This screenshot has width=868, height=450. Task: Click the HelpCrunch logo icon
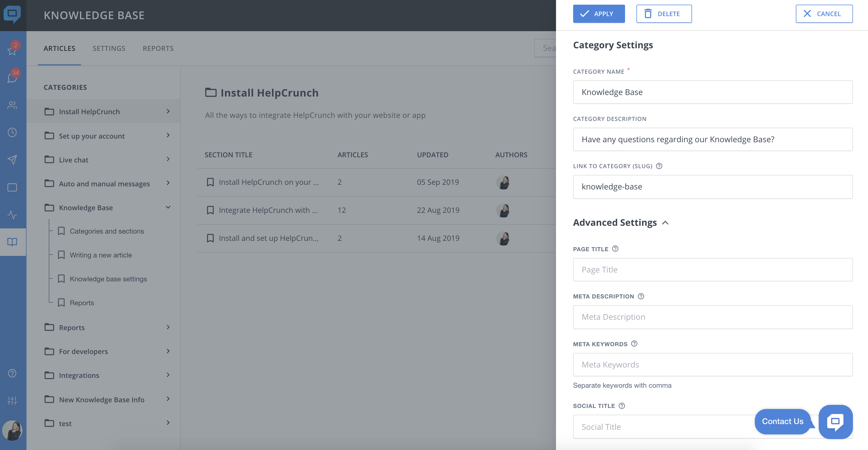pyautogui.click(x=12, y=15)
